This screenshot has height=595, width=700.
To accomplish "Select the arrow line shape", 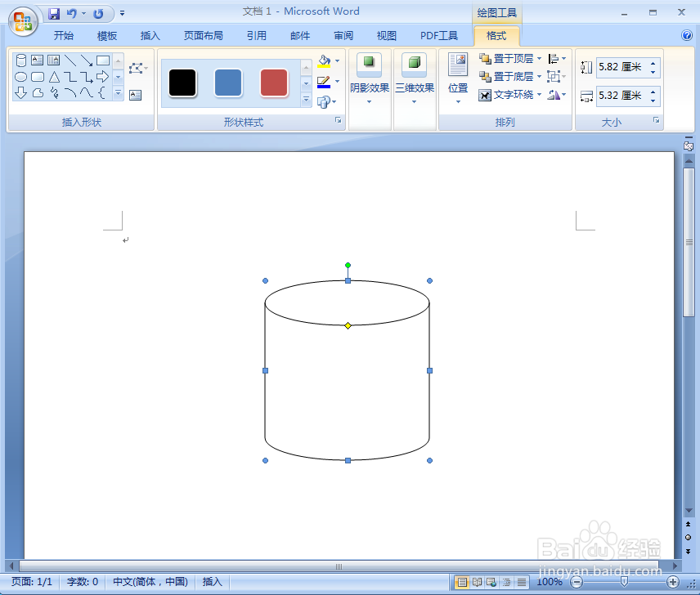I will pos(86,60).
